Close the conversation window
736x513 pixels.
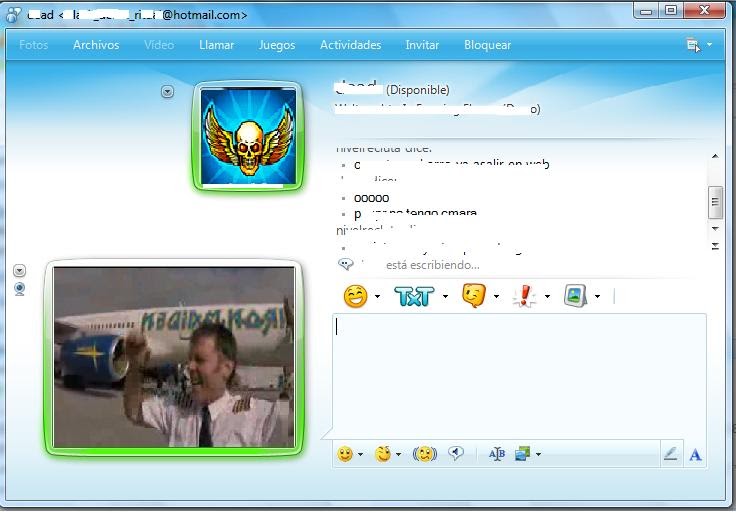tap(704, 10)
